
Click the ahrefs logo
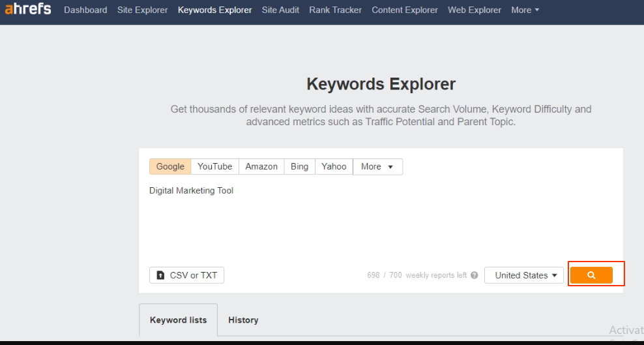tap(28, 9)
